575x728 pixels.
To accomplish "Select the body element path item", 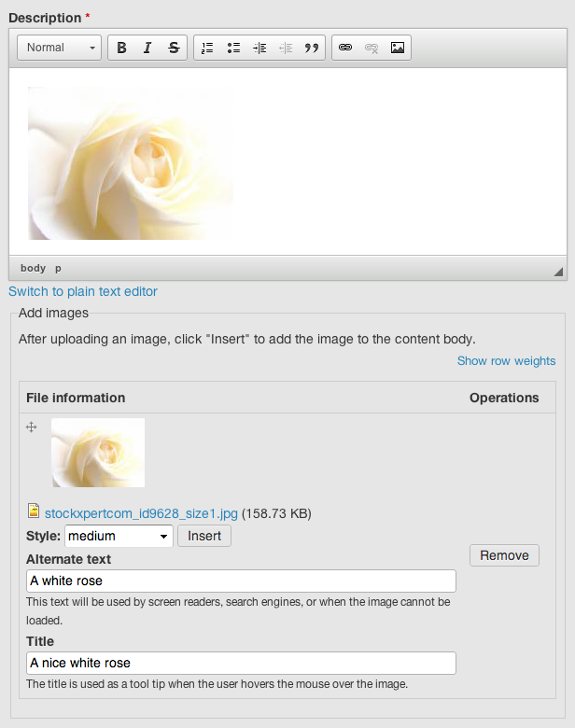I will pyautogui.click(x=33, y=269).
